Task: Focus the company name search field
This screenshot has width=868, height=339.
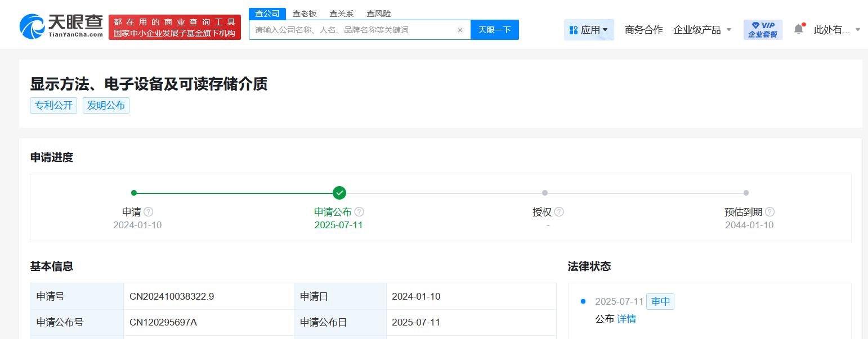Action: point(352,30)
